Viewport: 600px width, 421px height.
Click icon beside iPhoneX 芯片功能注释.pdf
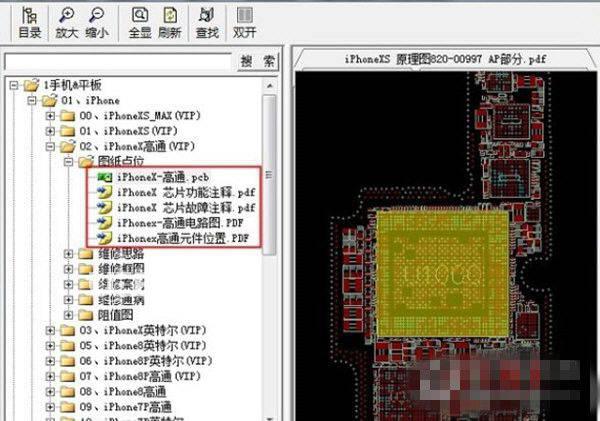coord(104,192)
